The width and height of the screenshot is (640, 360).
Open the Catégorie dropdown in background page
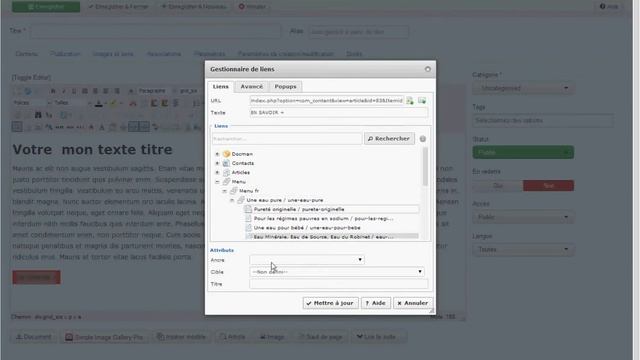tap(523, 88)
